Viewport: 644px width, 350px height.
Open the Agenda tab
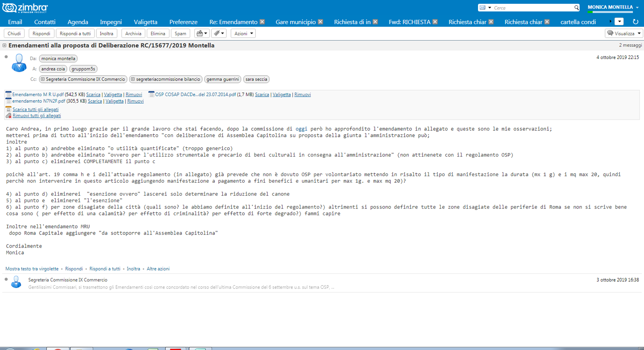click(78, 22)
